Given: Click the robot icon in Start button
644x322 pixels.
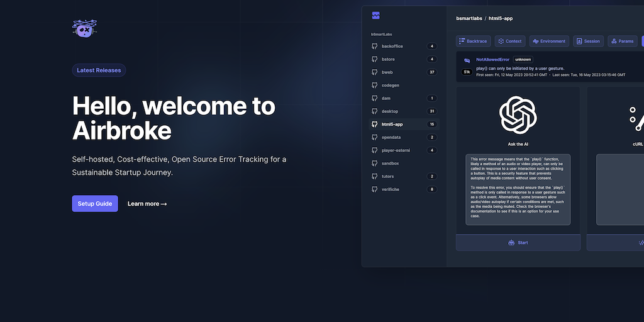Looking at the screenshot, I should tap(511, 243).
